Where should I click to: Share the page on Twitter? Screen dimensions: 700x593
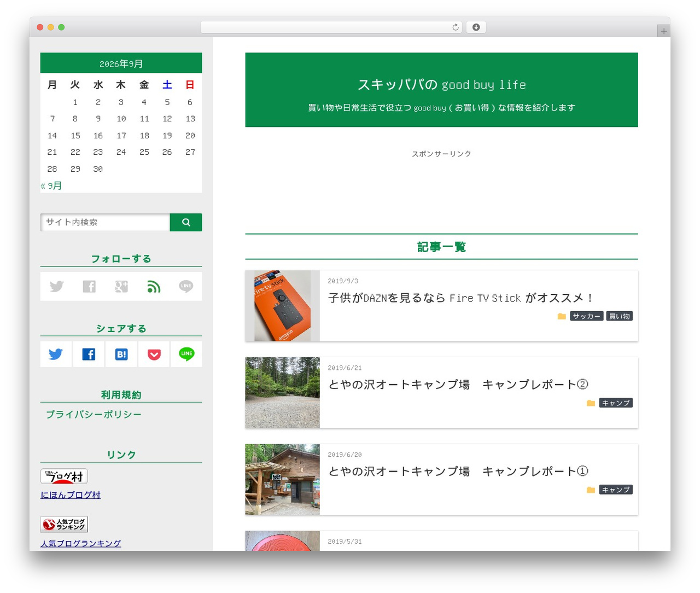click(x=56, y=354)
